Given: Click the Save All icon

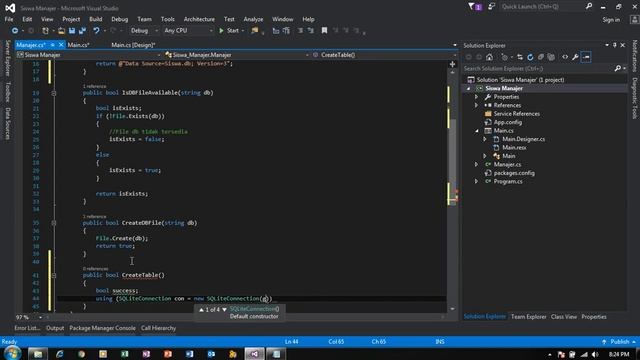Looking at the screenshot, I should tap(82, 31).
